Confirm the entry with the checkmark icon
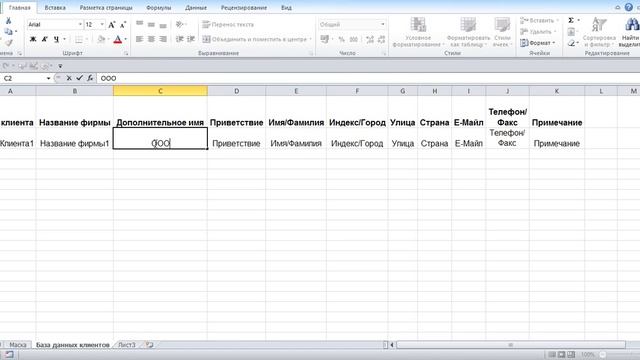 click(80, 78)
